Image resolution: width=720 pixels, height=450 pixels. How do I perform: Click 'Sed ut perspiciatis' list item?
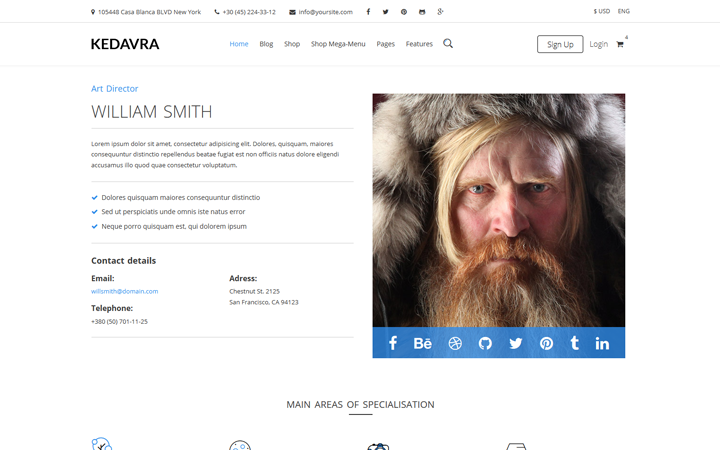173,212
